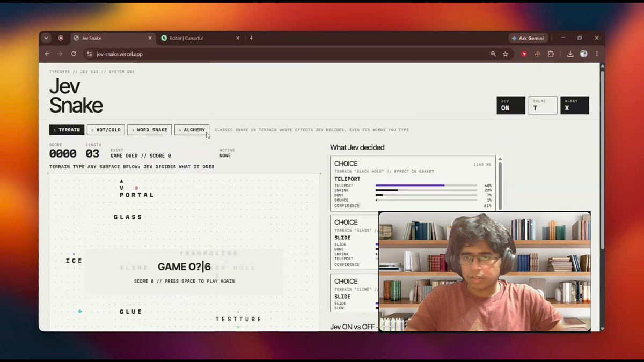The image size is (644, 362).
Task: Toggle the THEME T button
Action: (x=543, y=105)
